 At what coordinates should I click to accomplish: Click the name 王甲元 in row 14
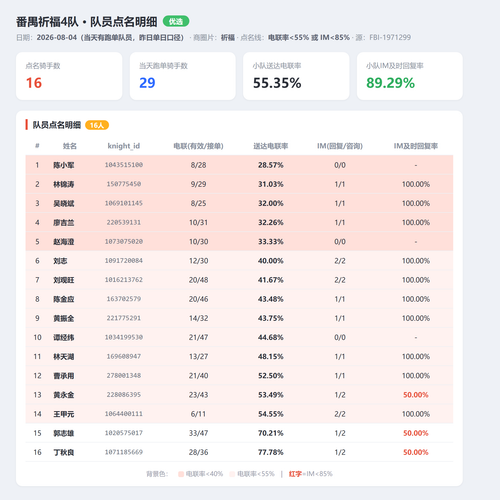(x=64, y=414)
